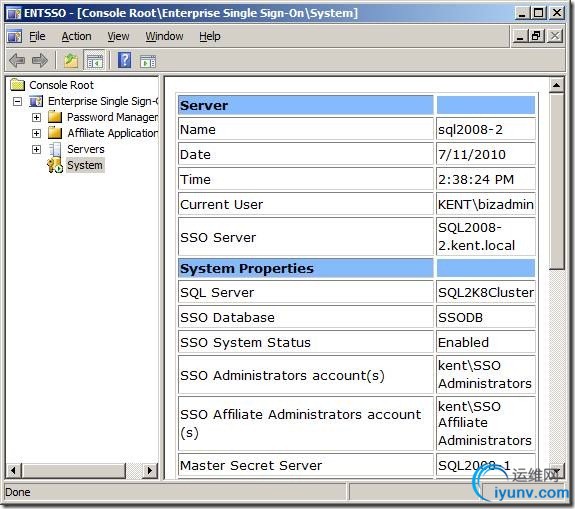The image size is (575, 509).
Task: Open the Help question mark icon
Action: click(x=124, y=60)
